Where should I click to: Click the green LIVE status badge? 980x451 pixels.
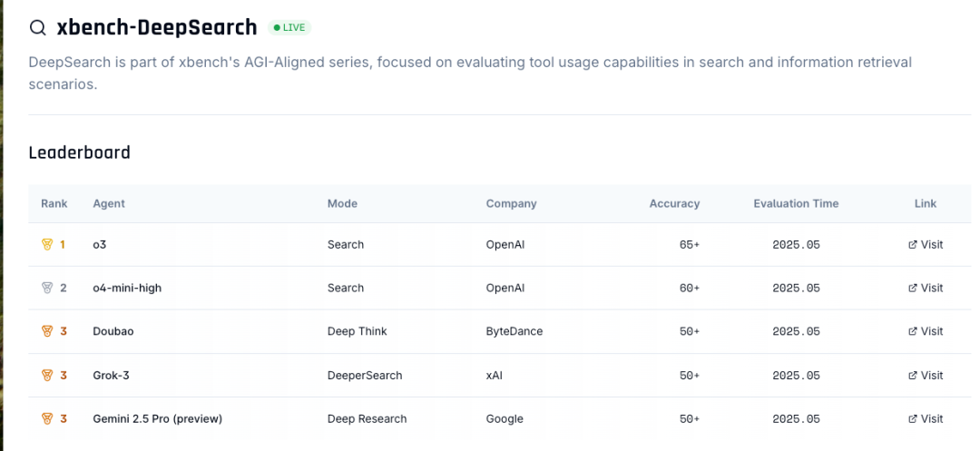[289, 28]
